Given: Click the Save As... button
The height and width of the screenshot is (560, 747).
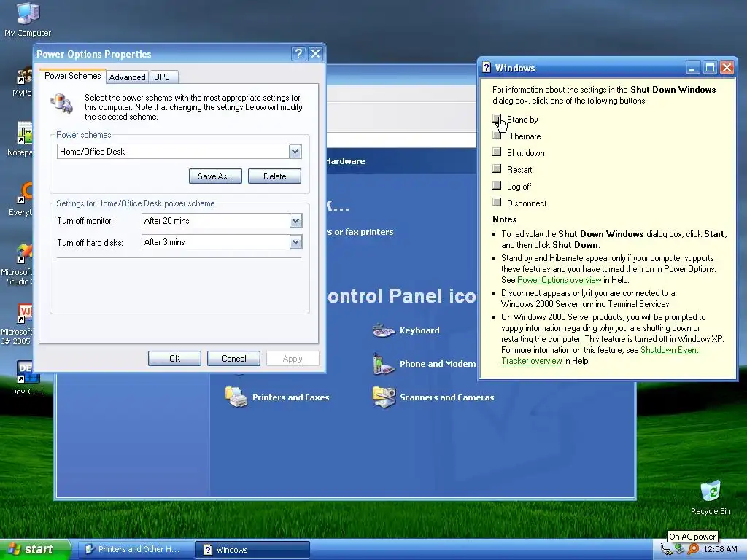Looking at the screenshot, I should (x=215, y=176).
